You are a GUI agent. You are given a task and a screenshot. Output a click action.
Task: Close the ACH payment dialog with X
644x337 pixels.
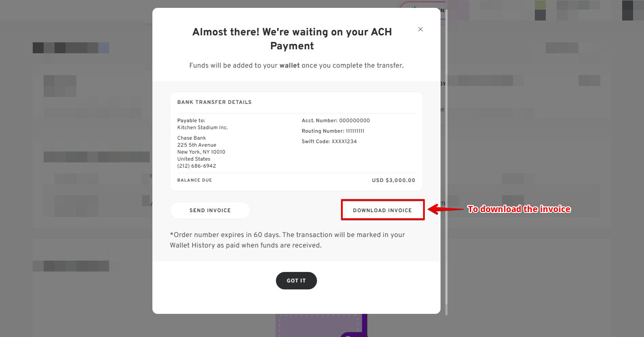point(420,29)
